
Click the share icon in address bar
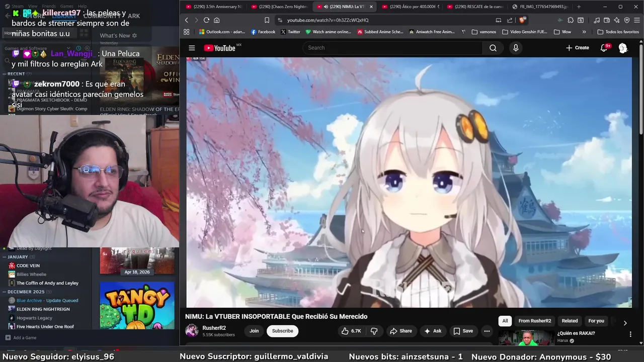[510, 20]
